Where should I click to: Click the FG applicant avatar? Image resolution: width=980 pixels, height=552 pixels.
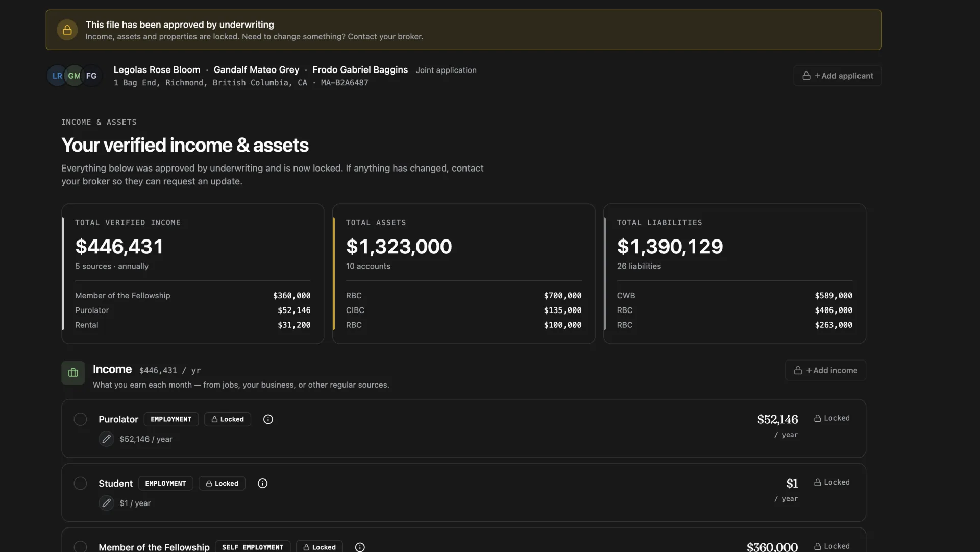coord(91,76)
